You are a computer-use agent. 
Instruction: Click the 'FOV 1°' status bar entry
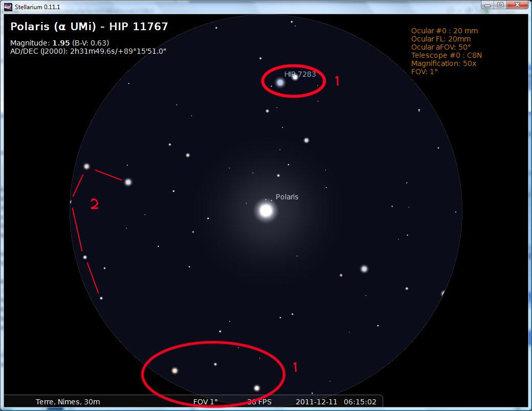(205, 402)
